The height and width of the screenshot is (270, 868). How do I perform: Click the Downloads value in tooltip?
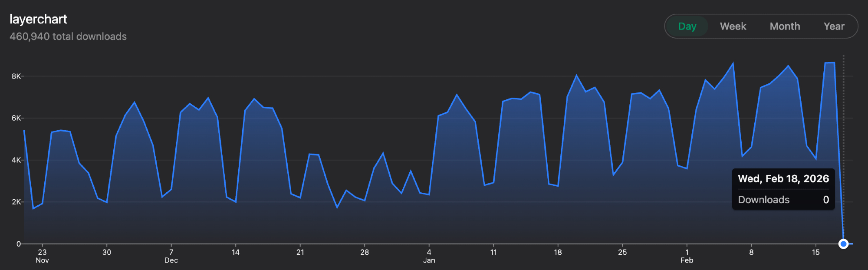[826, 200]
